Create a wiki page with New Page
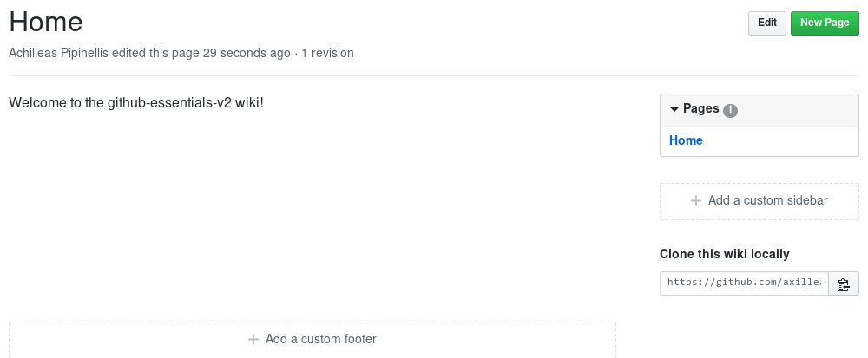 click(824, 23)
